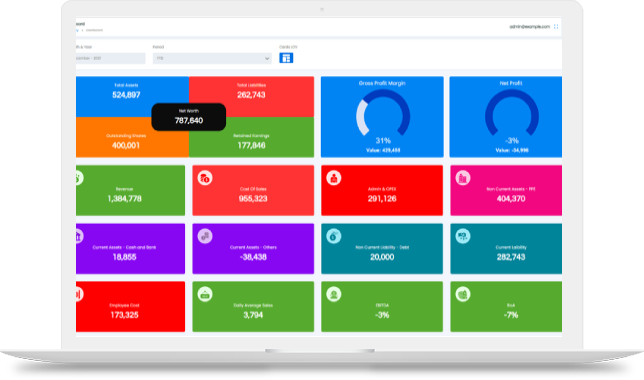Click Daily Average Sales value 3,794
Image resolution: width=644 pixels, height=380 pixels.
[x=253, y=315]
